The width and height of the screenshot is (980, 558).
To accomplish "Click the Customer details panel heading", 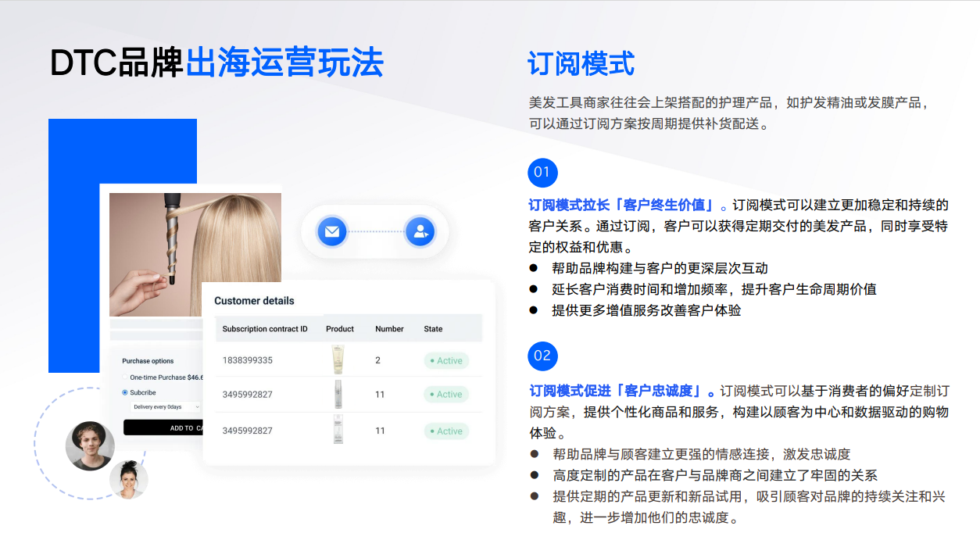I will 254,301.
